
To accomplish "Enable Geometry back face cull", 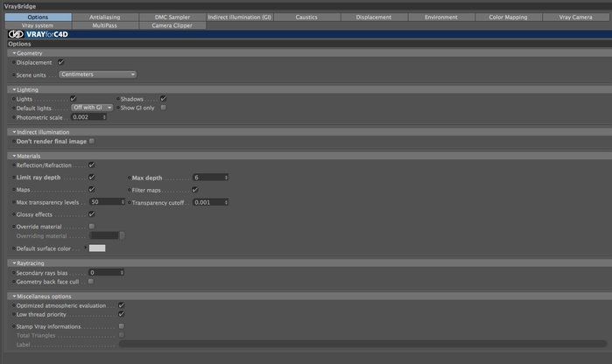I will coord(91,281).
